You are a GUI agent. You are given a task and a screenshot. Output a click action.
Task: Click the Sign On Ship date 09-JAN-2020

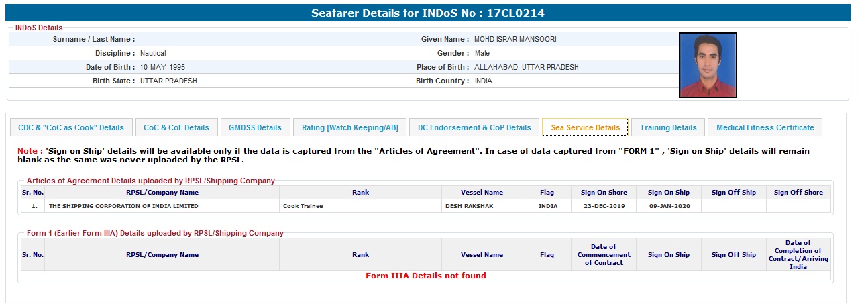click(668, 206)
